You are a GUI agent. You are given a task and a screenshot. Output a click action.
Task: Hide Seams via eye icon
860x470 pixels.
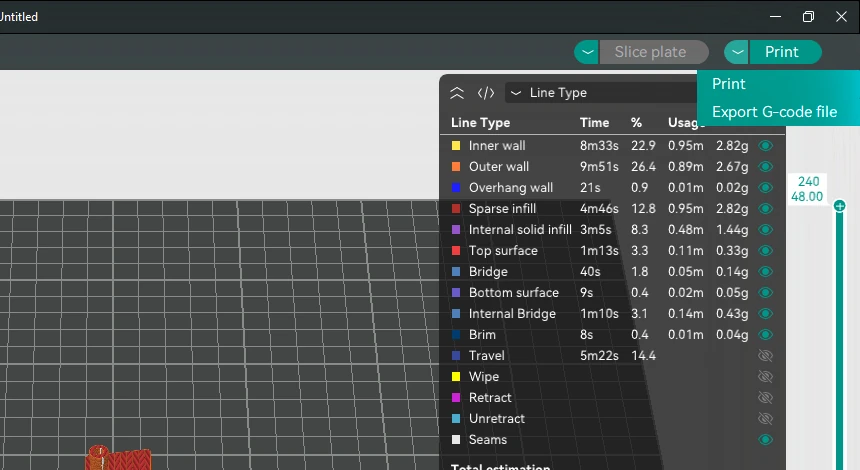coord(766,439)
